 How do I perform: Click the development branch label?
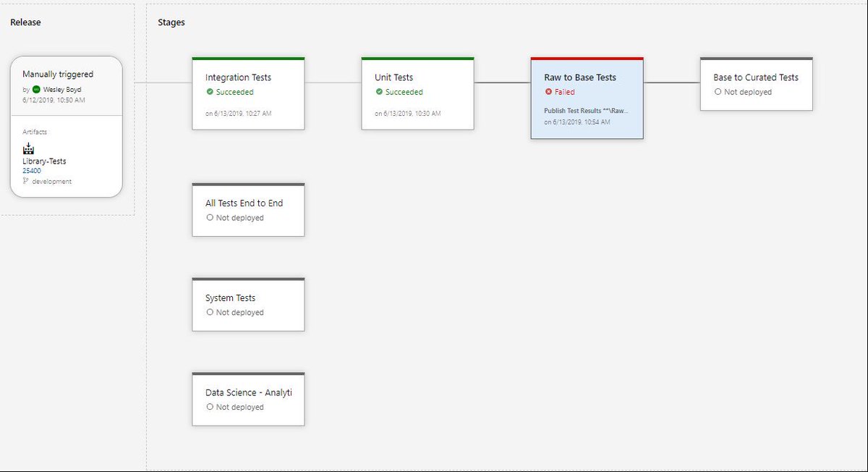pyautogui.click(x=51, y=182)
